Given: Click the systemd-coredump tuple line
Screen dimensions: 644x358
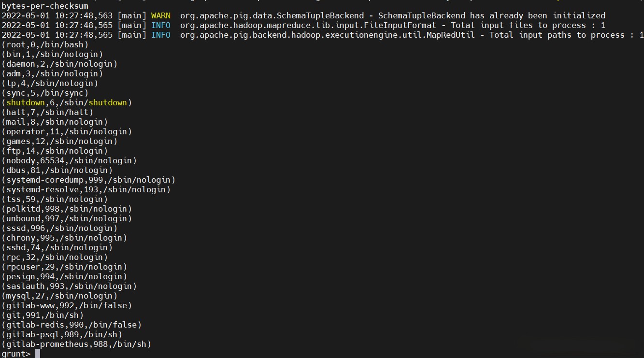Looking at the screenshot, I should coord(88,180).
